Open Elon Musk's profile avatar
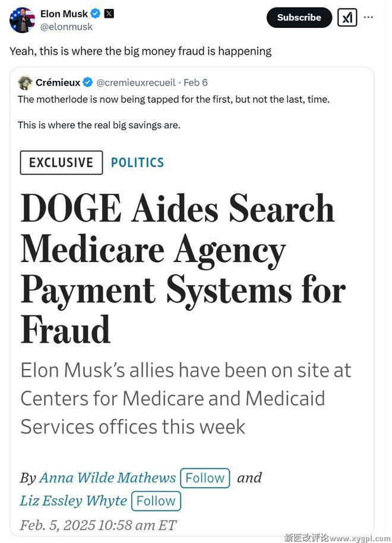 [22, 20]
